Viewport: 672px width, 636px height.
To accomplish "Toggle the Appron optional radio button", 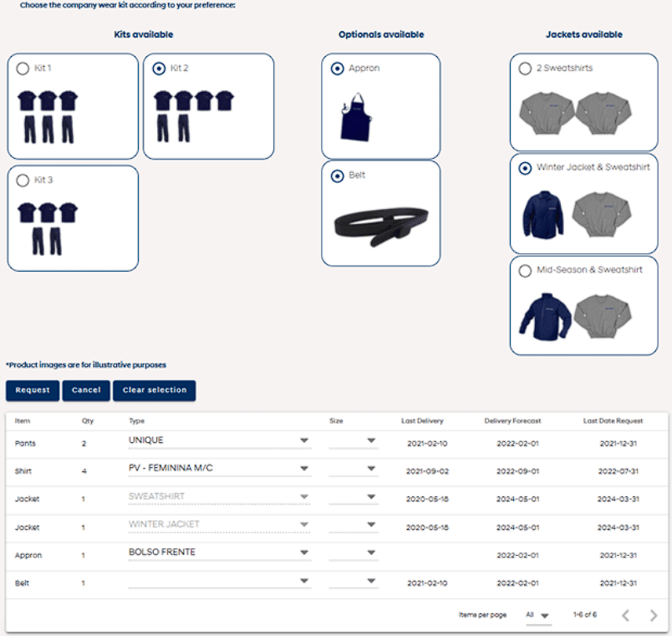I will pos(338,69).
